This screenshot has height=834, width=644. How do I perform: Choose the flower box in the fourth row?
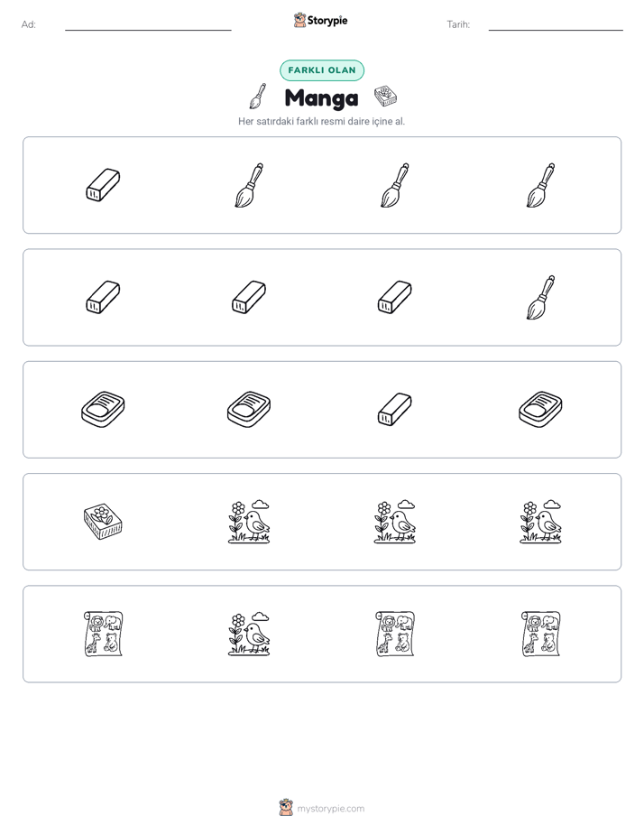tap(103, 522)
